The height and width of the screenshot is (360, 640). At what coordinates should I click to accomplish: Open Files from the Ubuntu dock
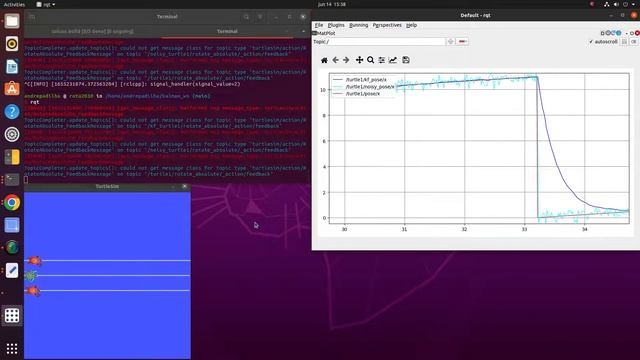(x=12, y=21)
